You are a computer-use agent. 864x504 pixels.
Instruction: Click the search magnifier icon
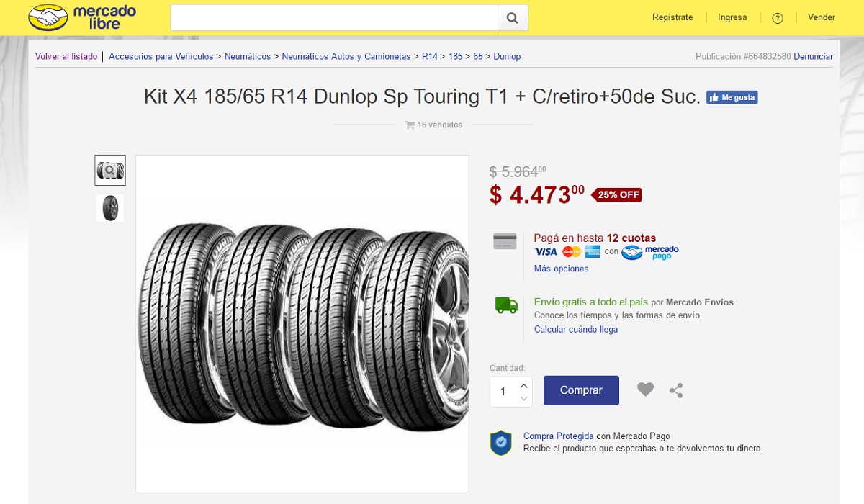pyautogui.click(x=512, y=18)
